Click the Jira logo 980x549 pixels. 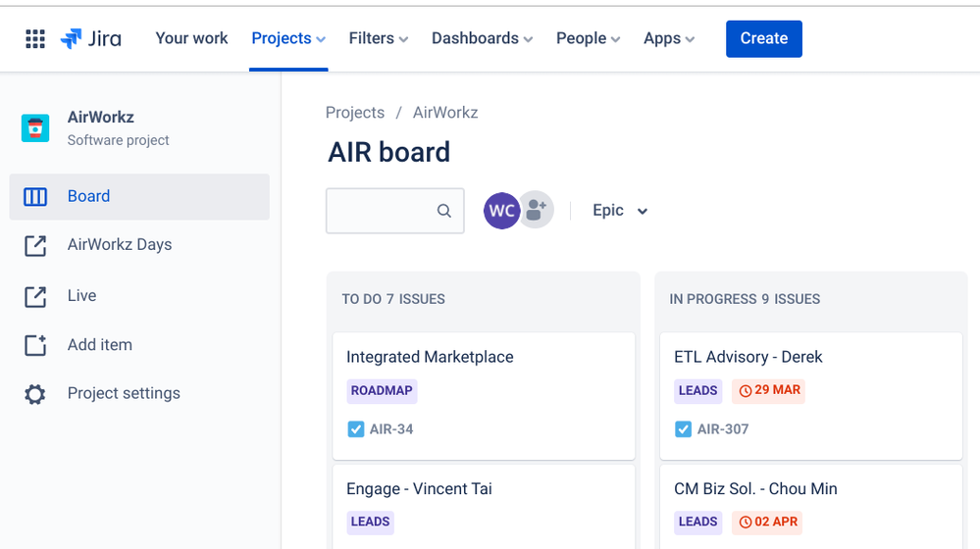(90, 38)
